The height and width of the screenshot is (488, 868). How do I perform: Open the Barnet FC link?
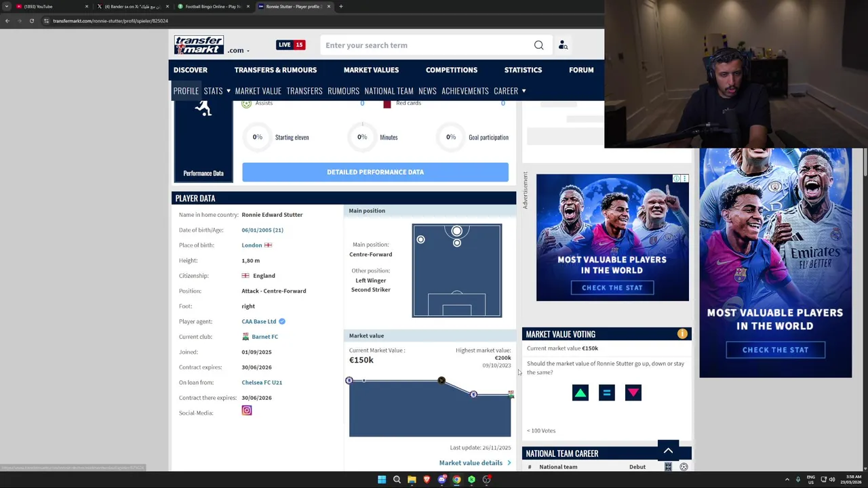click(264, 337)
